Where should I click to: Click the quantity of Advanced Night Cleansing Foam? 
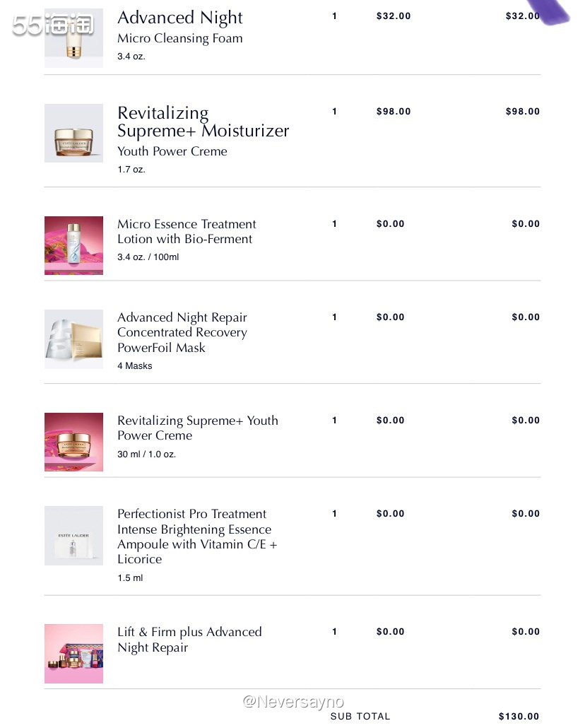tap(335, 16)
